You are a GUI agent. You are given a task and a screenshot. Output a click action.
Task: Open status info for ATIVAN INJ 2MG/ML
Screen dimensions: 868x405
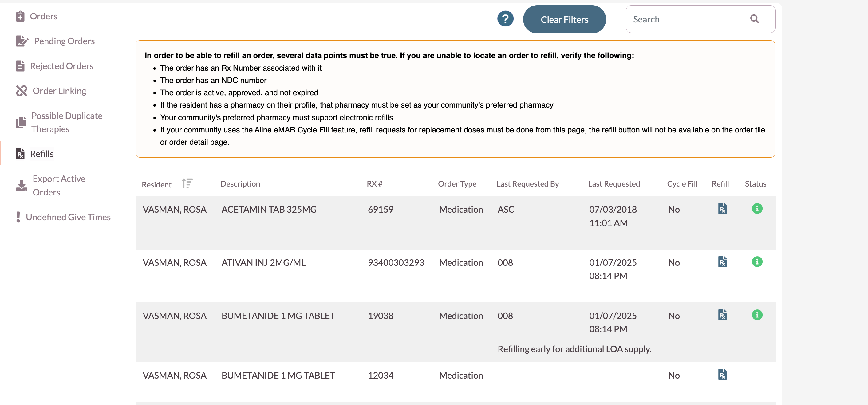pos(757,262)
